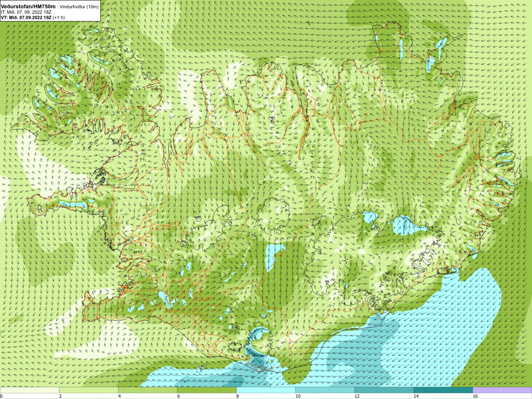Click the 4–6 green legend swatch

click(148, 390)
